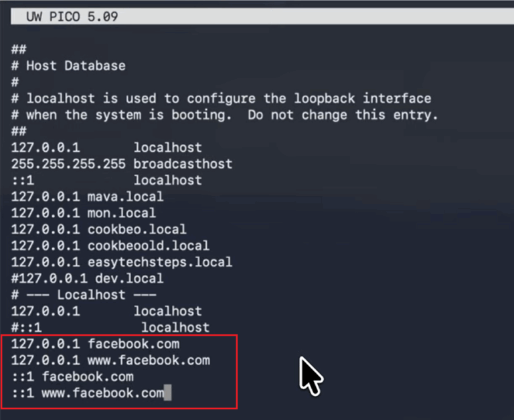Viewport: 514px width, 420px height.
Task: Click the '::1 facebook.com' entry
Action: point(72,377)
